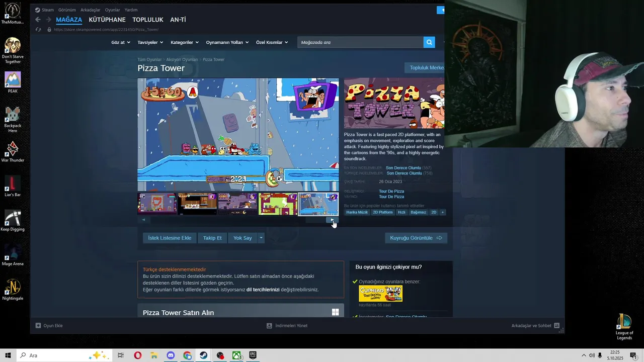
Task: Go back with the Steam back arrow
Action: tap(38, 20)
